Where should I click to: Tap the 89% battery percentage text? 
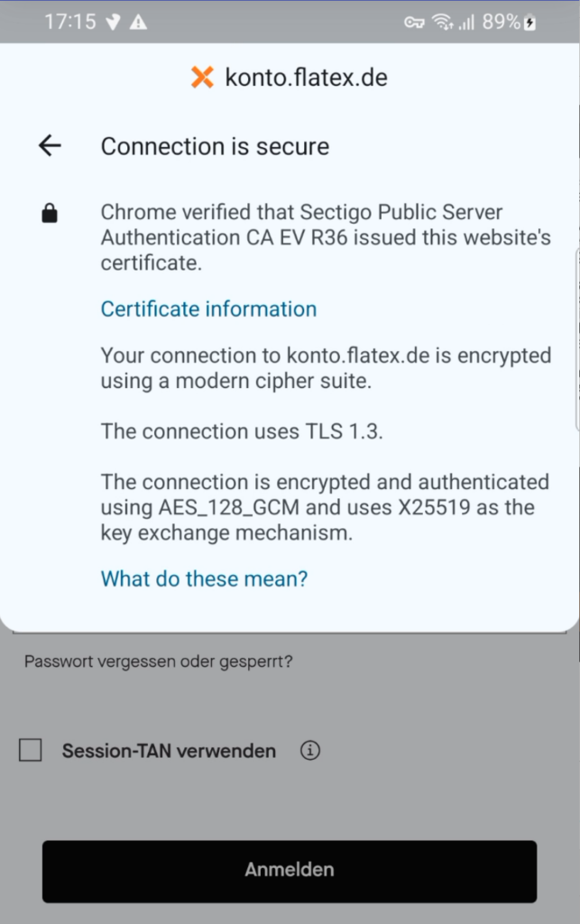pos(501,23)
